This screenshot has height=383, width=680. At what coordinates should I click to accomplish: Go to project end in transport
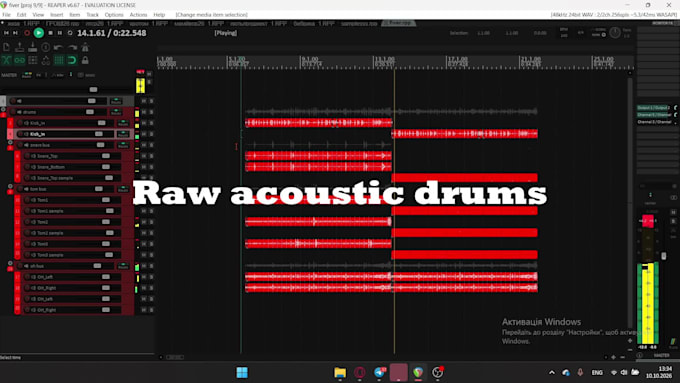(x=16, y=33)
